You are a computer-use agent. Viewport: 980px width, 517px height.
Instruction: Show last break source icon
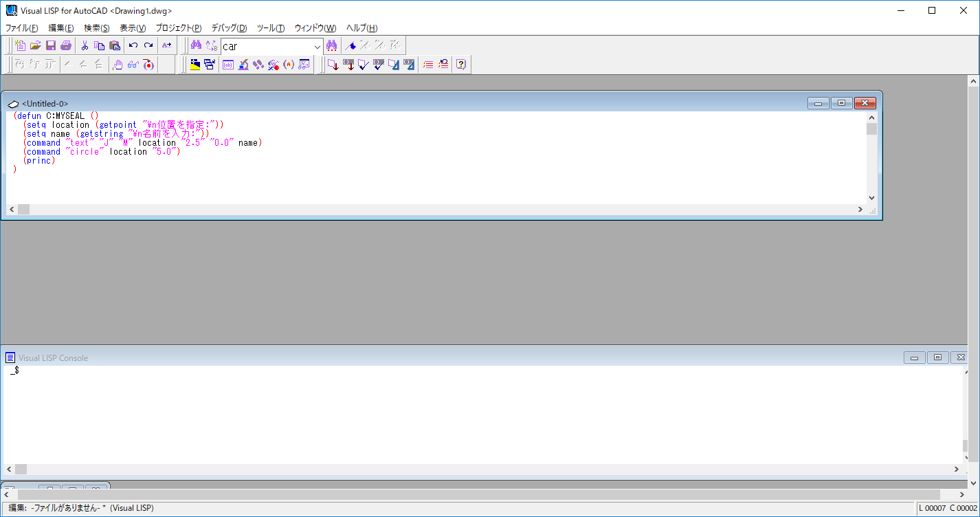pos(148,65)
